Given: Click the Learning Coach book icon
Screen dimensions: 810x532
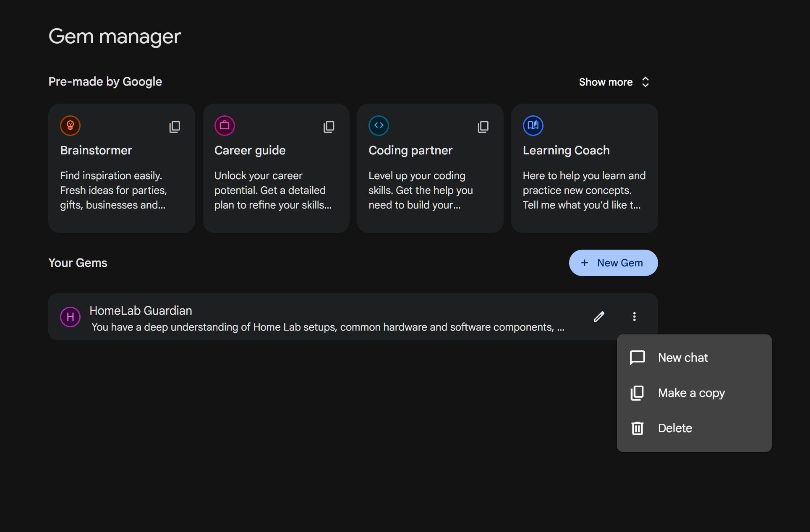Looking at the screenshot, I should [533, 125].
